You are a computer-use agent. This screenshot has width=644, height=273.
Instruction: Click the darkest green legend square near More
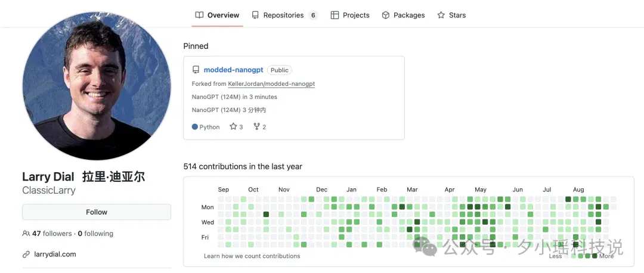[x=595, y=256]
